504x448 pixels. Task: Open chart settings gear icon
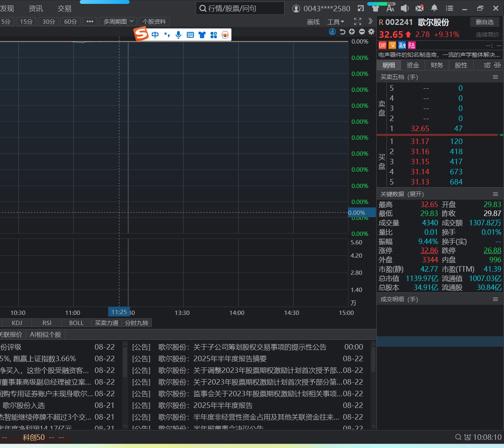tap(371, 32)
